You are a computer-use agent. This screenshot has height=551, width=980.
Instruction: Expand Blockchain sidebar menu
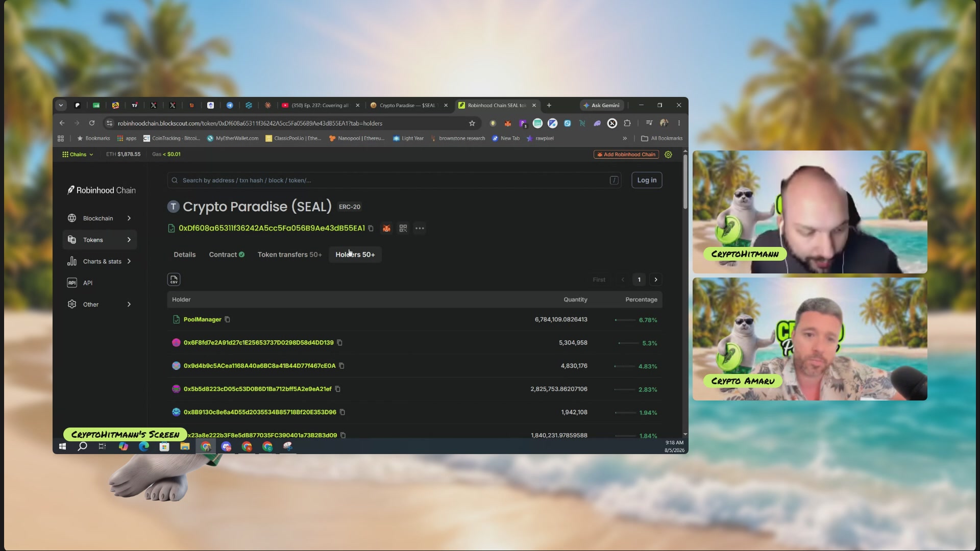pos(100,218)
